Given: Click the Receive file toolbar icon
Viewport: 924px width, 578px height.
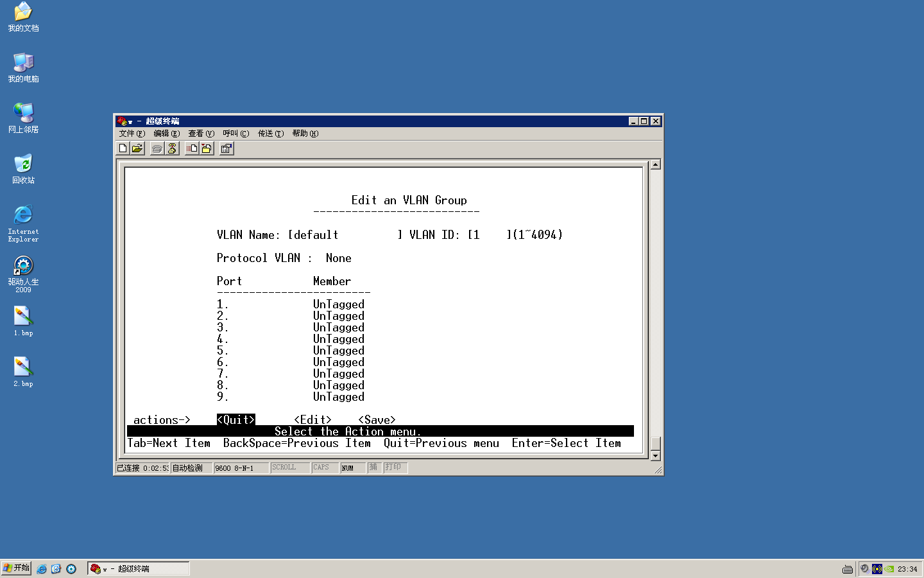Looking at the screenshot, I should tap(207, 148).
